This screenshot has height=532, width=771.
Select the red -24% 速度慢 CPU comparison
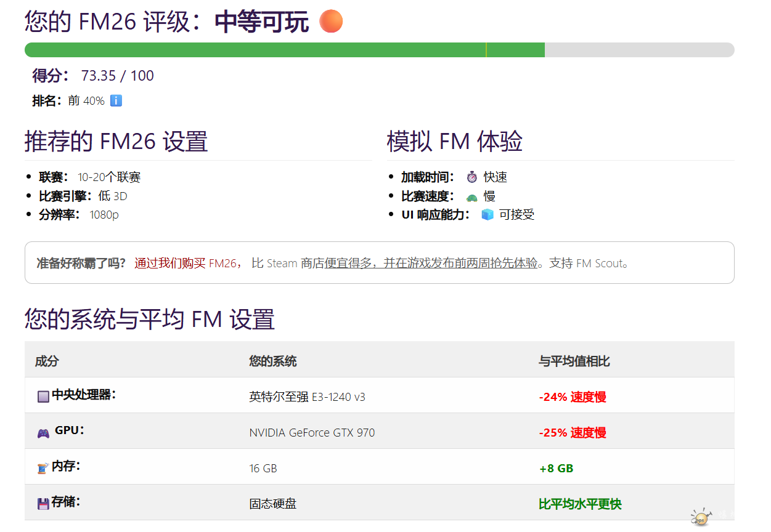[x=572, y=397]
